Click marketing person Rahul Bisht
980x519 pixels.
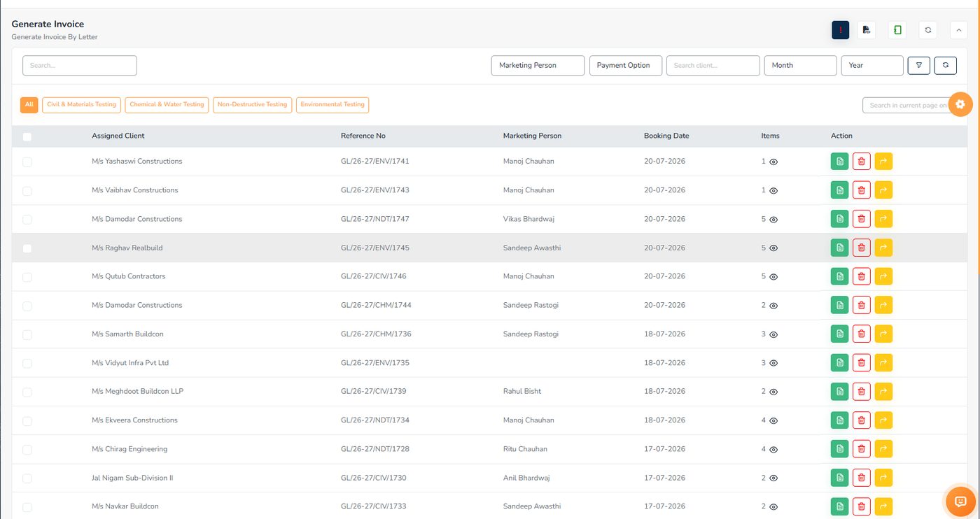click(522, 391)
